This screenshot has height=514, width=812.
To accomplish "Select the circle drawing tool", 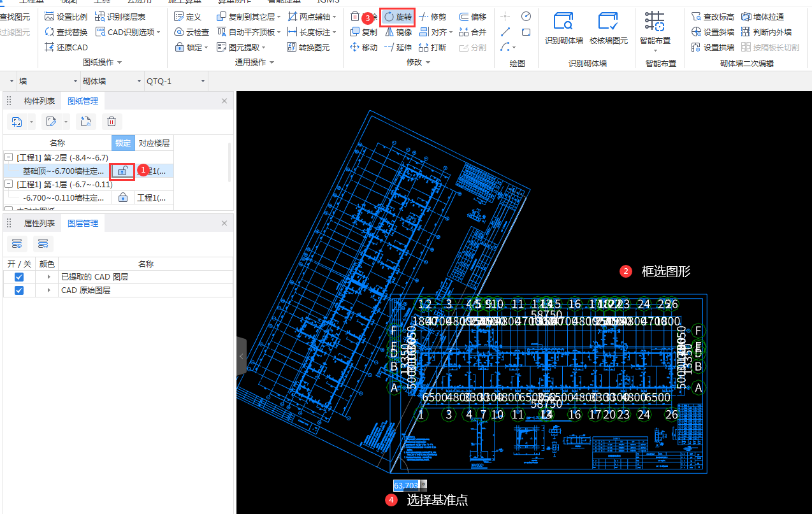I will click(526, 17).
